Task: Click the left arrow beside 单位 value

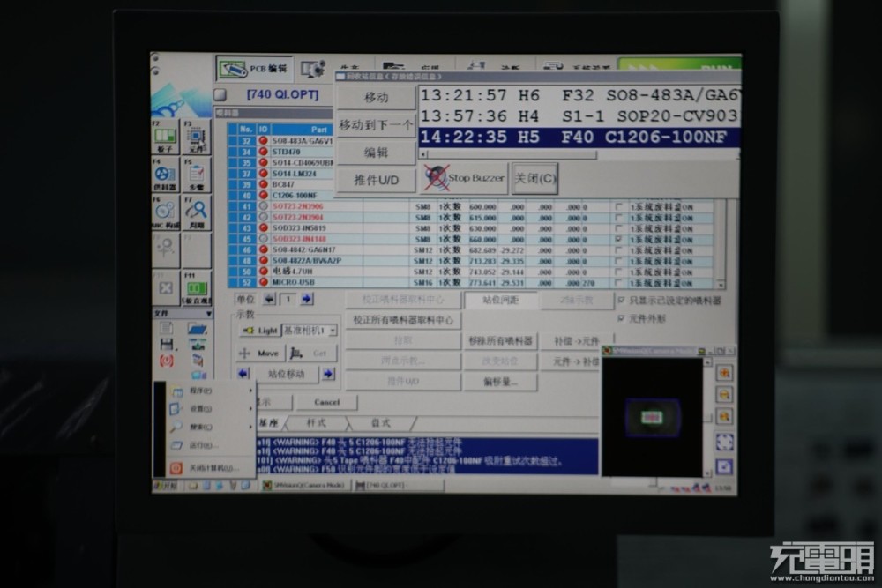Action: tap(269, 299)
